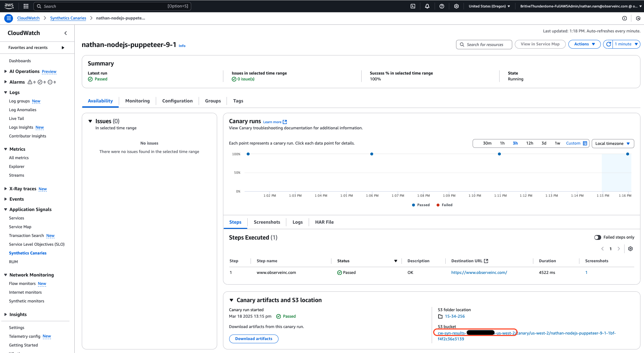Viewport: 644px width, 353px height.
Task: Open the 15-34-256 S3 folder
Action: [455, 316]
